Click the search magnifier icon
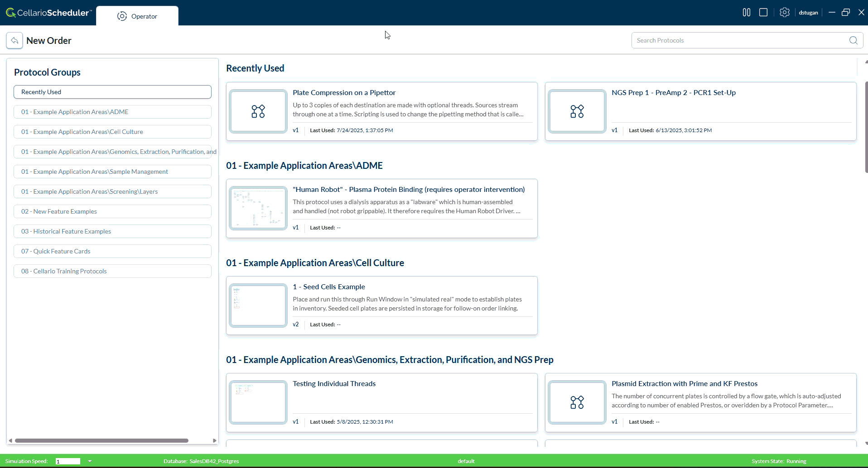Image resolution: width=868 pixels, height=468 pixels. pyautogui.click(x=853, y=40)
